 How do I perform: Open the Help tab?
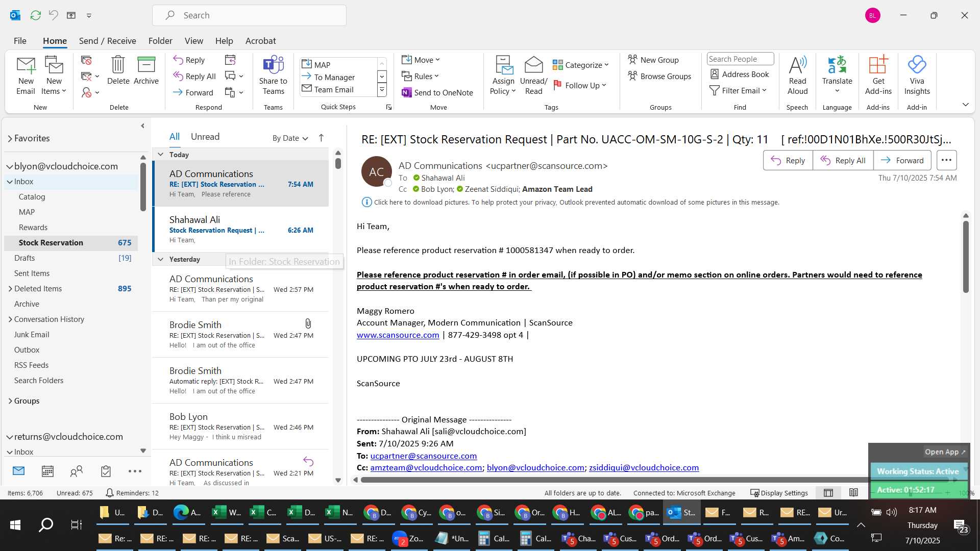tap(224, 41)
